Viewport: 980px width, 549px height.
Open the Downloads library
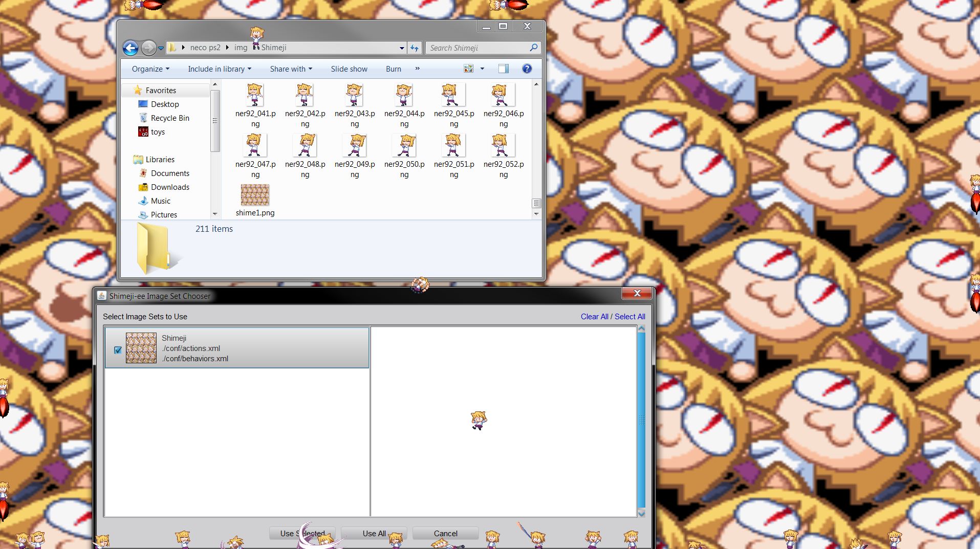click(170, 187)
